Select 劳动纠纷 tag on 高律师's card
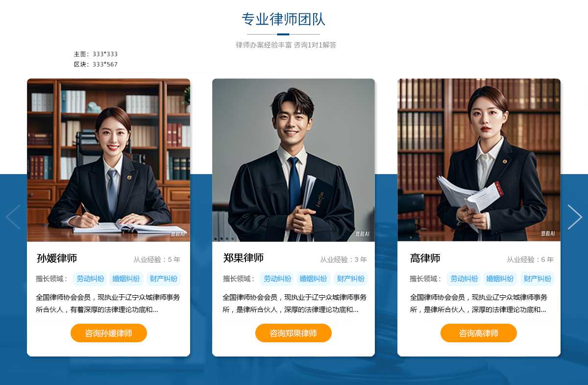 point(464,279)
